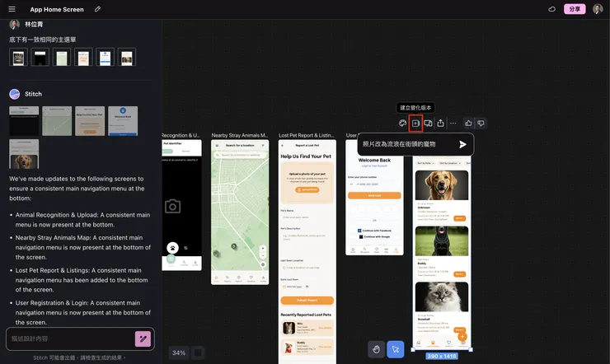
Task: Click the 34% zoom level control
Action: (179, 352)
